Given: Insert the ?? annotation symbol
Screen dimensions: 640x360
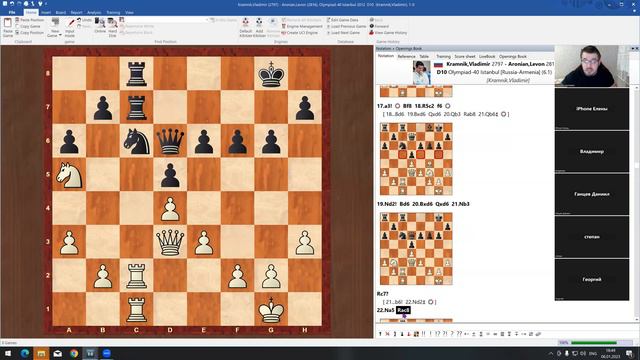Looking at the screenshot, I should [x=459, y=334].
